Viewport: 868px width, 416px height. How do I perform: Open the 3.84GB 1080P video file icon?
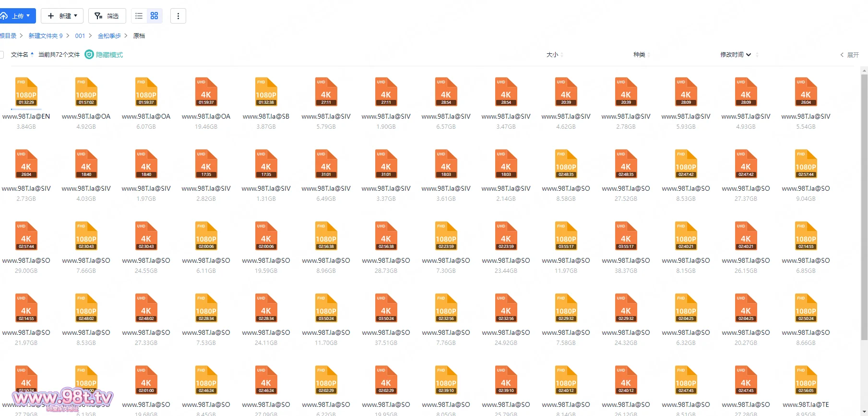point(26,92)
